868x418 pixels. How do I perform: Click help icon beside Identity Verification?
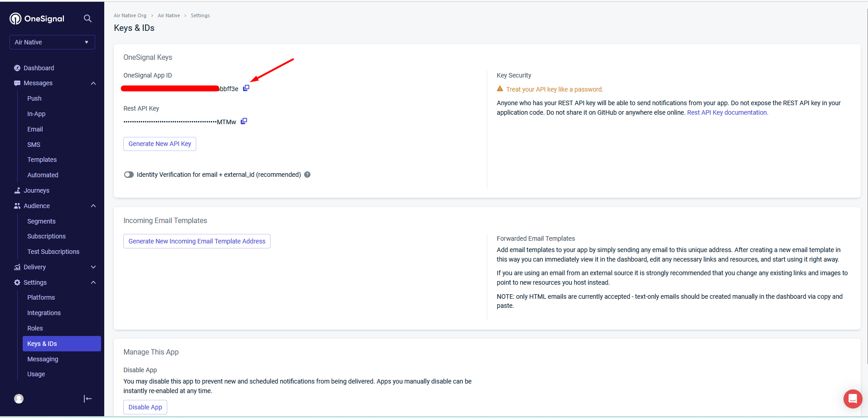click(307, 175)
